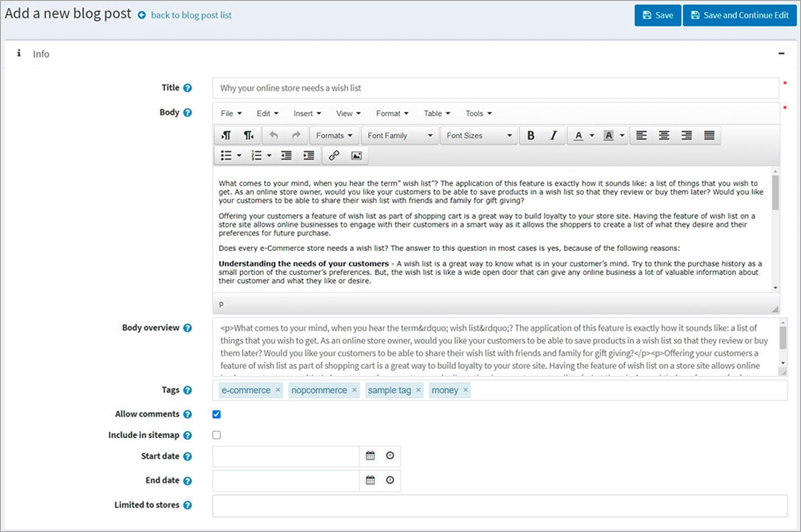Align text left
The width and height of the screenshot is (801, 532).
[642, 136]
